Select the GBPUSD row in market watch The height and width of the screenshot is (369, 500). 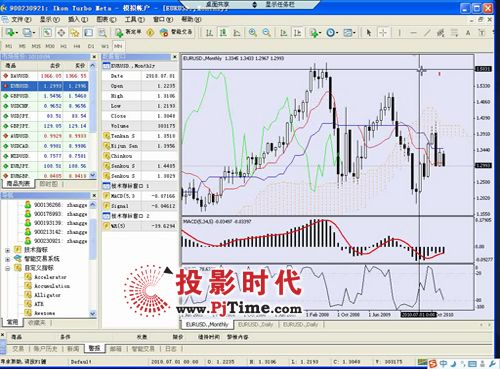click(45, 96)
